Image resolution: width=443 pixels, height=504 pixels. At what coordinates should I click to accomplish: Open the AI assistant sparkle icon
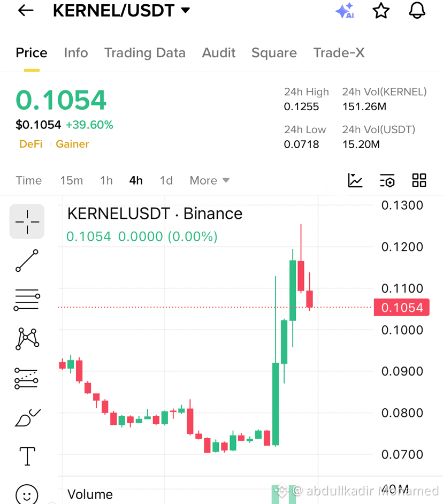pyautogui.click(x=345, y=11)
